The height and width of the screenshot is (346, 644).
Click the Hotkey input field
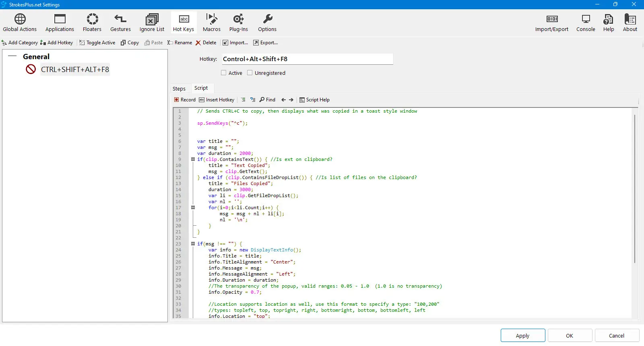point(308,59)
